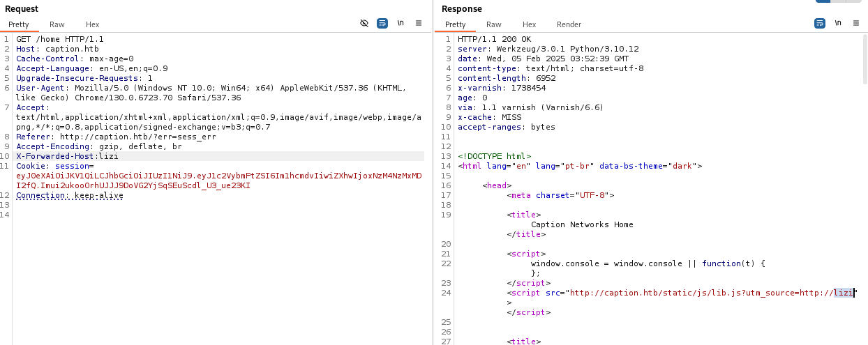Click the lib.js script src URL in response
The image size is (868, 345).
pos(698,293)
